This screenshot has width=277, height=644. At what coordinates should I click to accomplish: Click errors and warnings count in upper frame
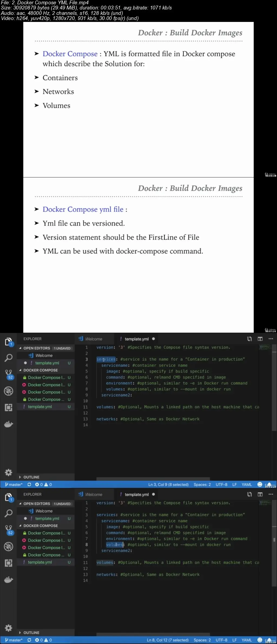point(43,484)
